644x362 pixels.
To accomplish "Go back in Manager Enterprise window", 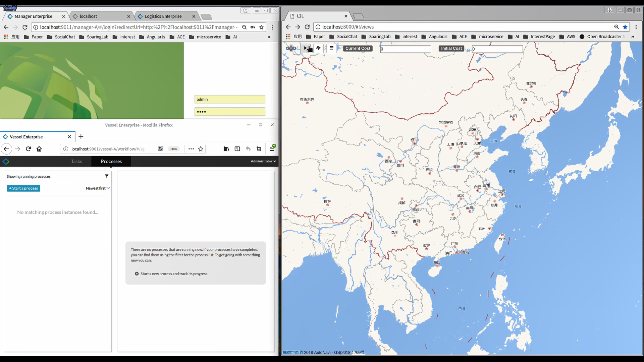I will tap(6, 27).
